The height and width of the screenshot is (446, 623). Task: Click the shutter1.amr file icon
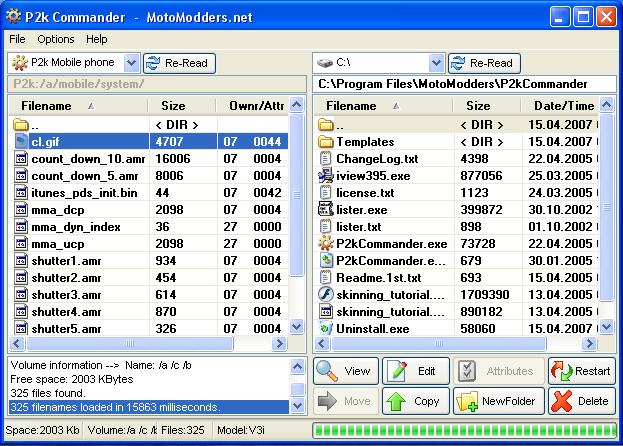click(x=21, y=261)
